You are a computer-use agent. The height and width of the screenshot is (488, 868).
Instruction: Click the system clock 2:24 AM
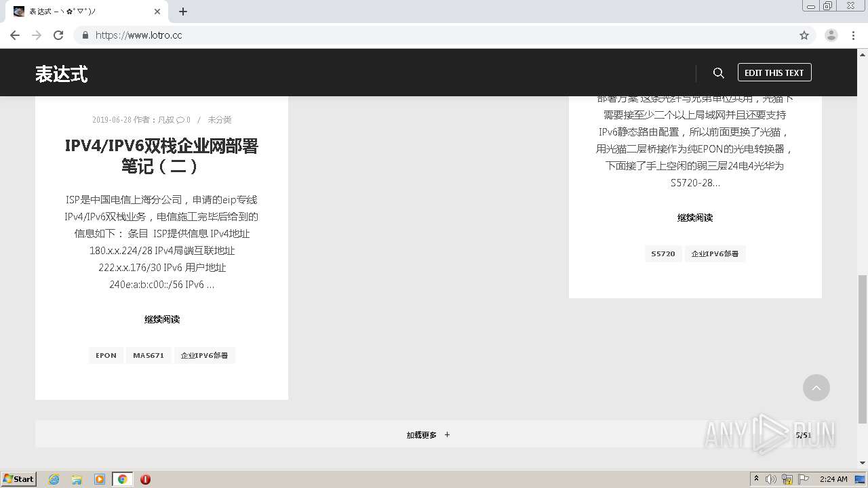[x=833, y=479]
